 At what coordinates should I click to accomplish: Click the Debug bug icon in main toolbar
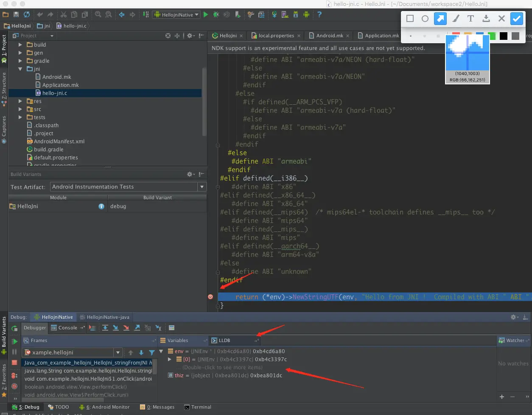[216, 14]
